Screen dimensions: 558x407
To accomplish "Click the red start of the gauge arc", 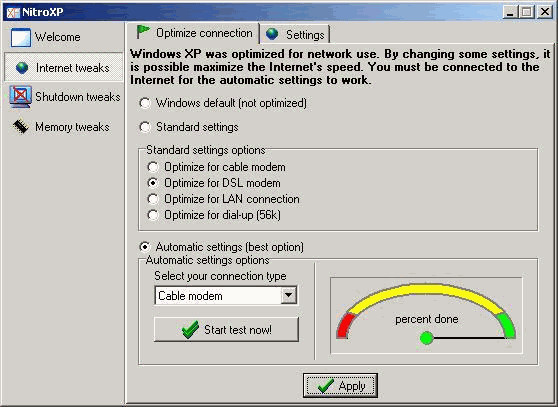I will (346, 326).
